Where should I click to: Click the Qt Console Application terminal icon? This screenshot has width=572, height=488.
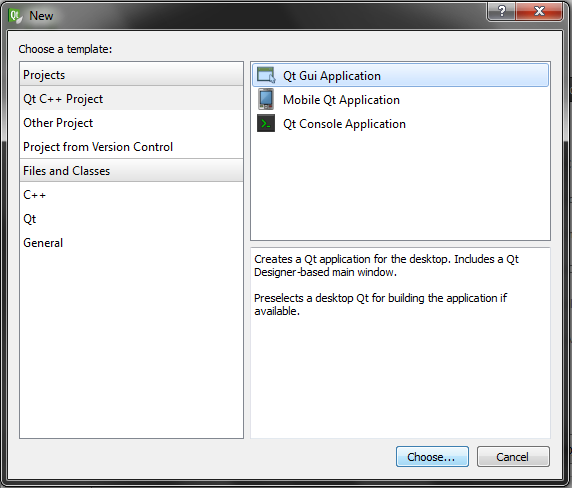coord(266,123)
